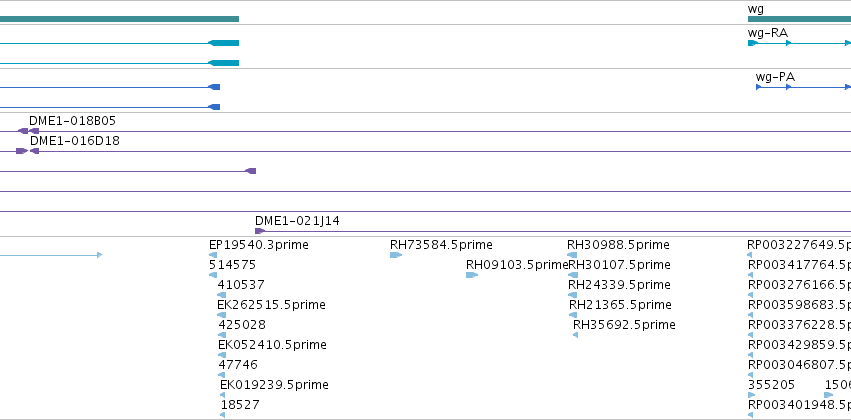The image size is (851, 420).
Task: Click the RP003227649 feature label
Action: click(799, 245)
